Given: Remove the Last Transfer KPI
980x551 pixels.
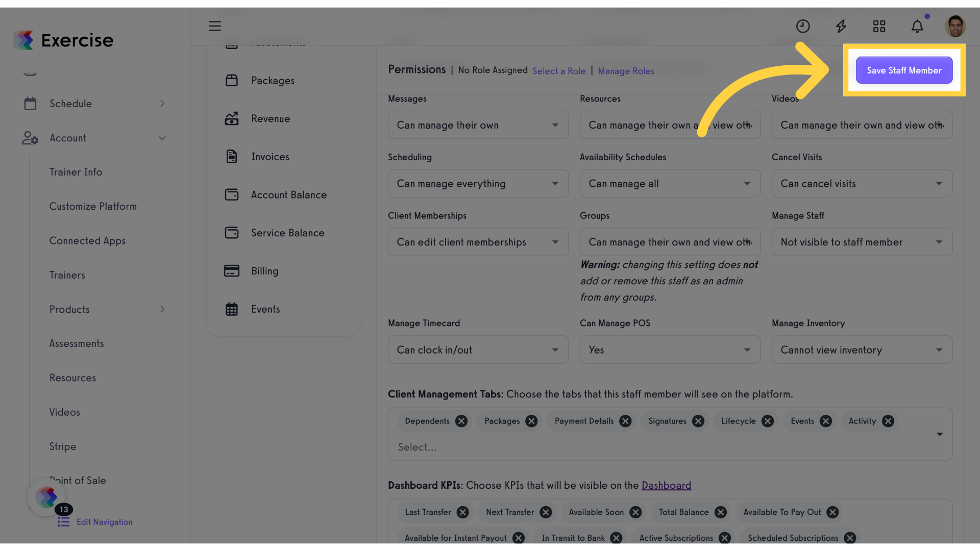Looking at the screenshot, I should tap(463, 512).
